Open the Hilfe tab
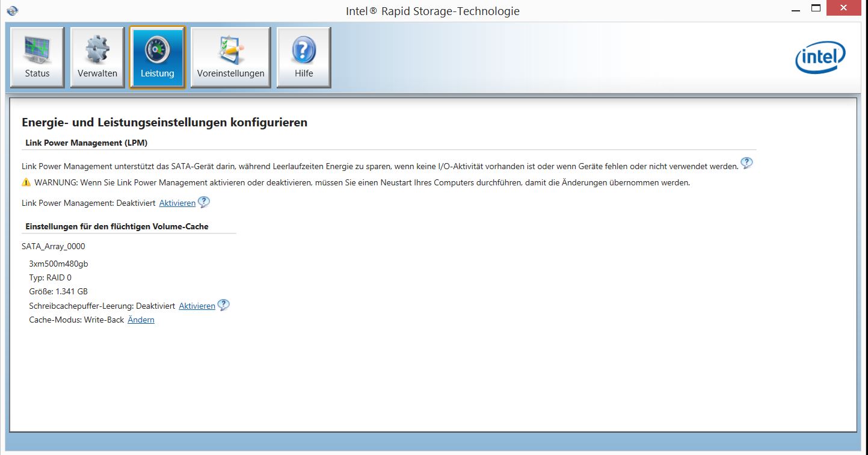 [304, 58]
